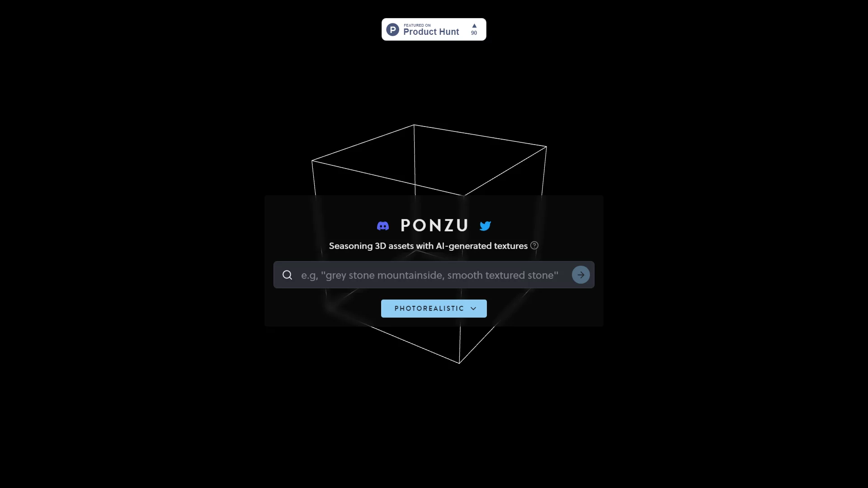Click the upvote arrow icon on Product Hunt badge
This screenshot has width=868, height=488.
(x=474, y=26)
